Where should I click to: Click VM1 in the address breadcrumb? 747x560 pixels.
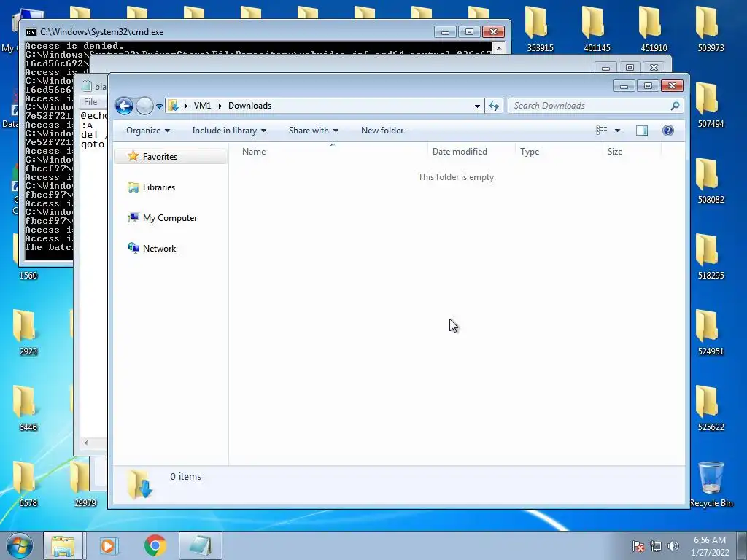point(203,106)
